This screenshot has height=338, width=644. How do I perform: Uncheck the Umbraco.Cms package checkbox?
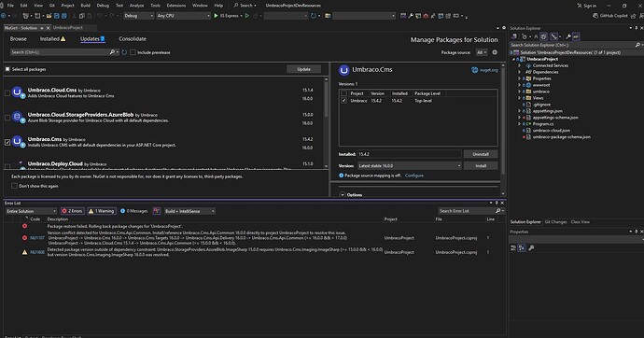[x=7, y=143]
